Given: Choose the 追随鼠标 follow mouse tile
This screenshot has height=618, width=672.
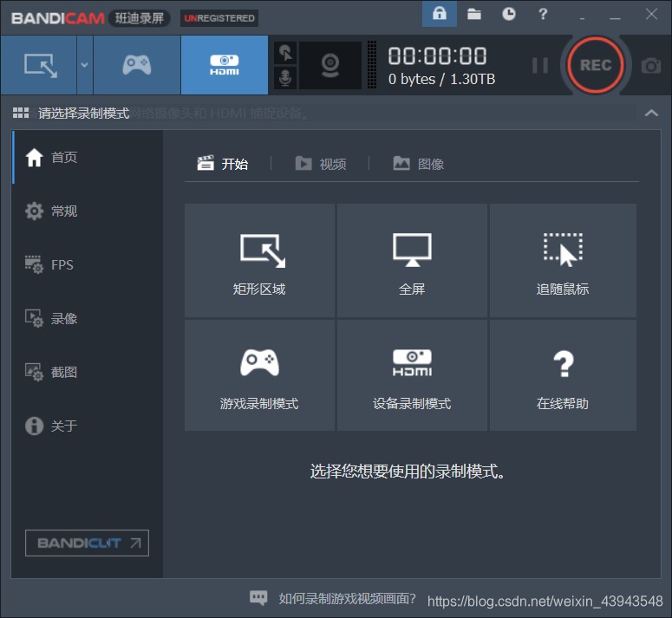Looking at the screenshot, I should coord(563,260).
